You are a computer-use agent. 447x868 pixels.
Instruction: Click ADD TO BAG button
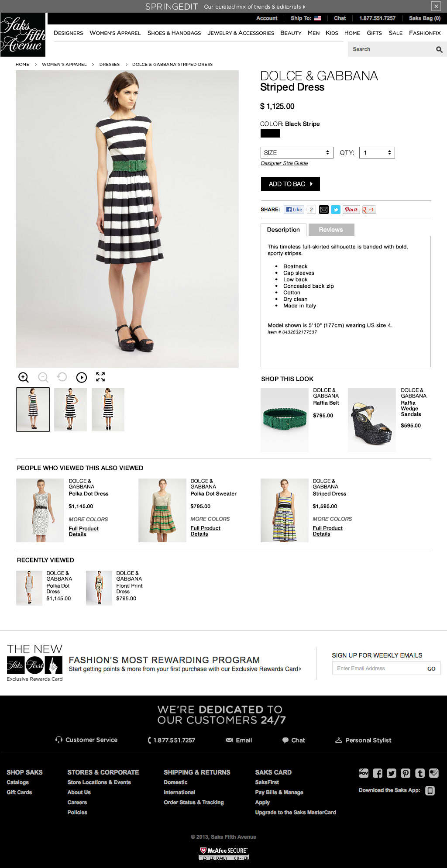290,184
